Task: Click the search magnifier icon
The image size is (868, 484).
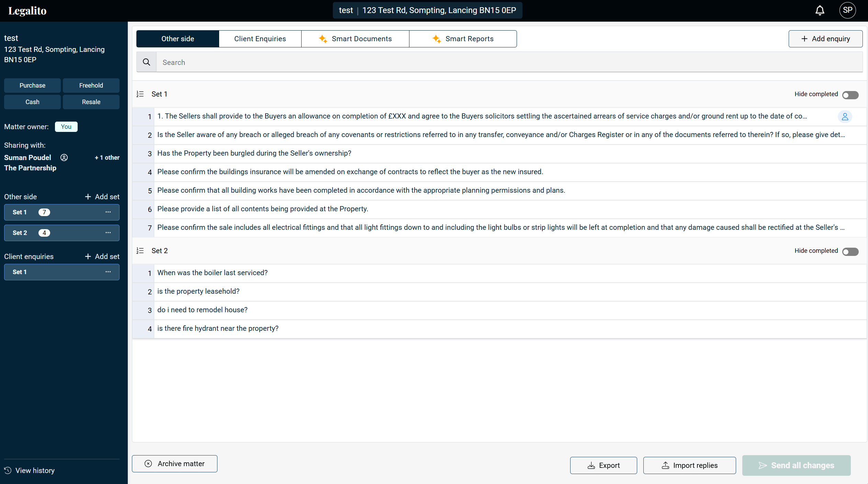Action: click(146, 62)
